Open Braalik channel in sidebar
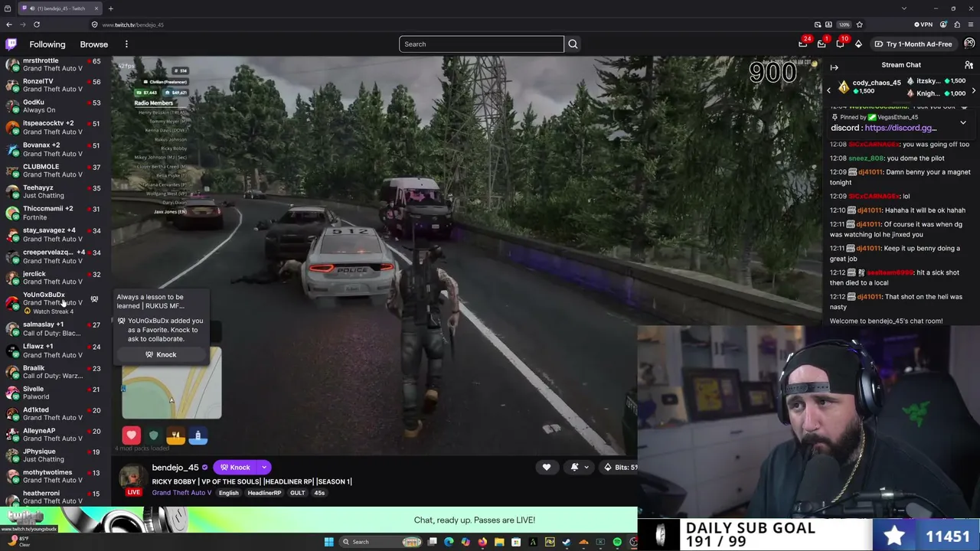Image resolution: width=980 pixels, height=551 pixels. pyautogui.click(x=54, y=372)
